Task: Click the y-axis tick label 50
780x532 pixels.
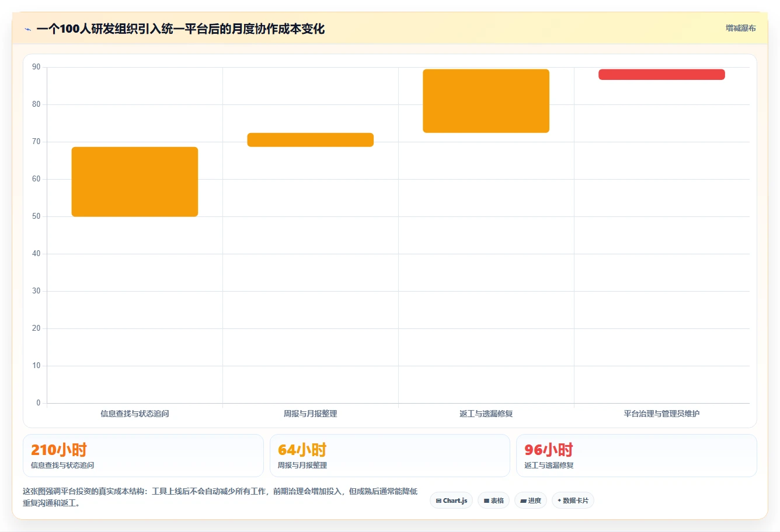Action: [x=36, y=216]
